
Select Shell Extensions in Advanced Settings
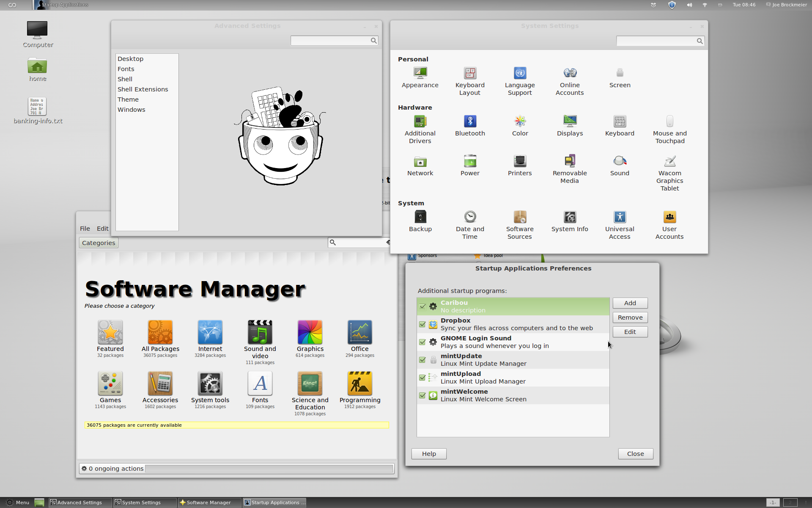147,89
